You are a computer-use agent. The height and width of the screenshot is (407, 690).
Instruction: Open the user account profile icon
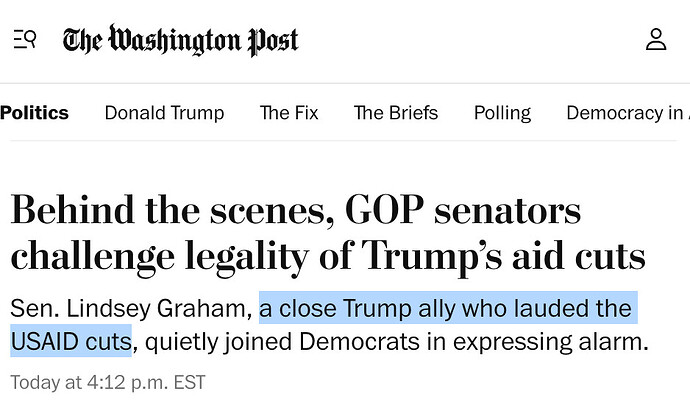(656, 39)
